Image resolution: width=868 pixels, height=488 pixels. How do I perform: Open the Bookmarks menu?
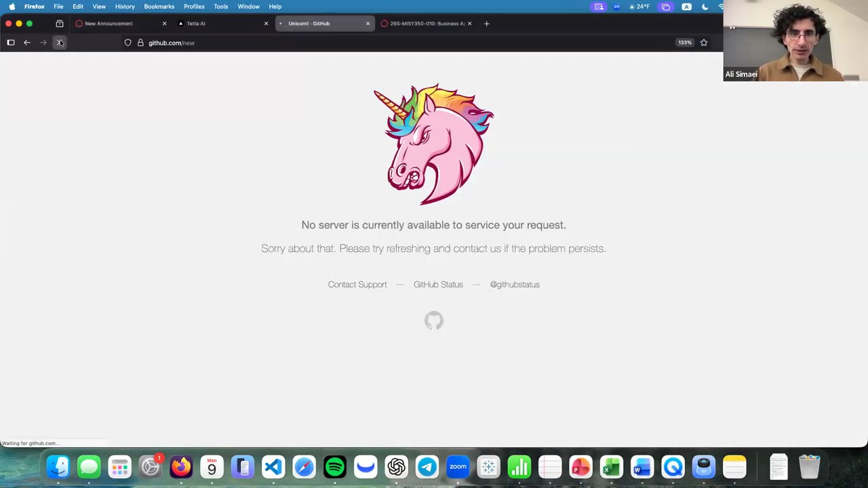159,7
